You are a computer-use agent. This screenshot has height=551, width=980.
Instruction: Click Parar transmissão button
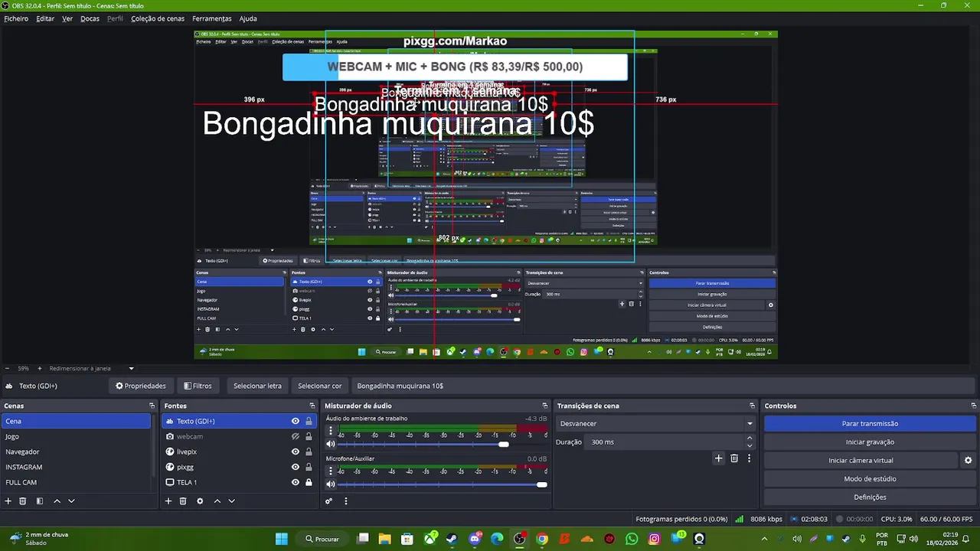click(870, 423)
